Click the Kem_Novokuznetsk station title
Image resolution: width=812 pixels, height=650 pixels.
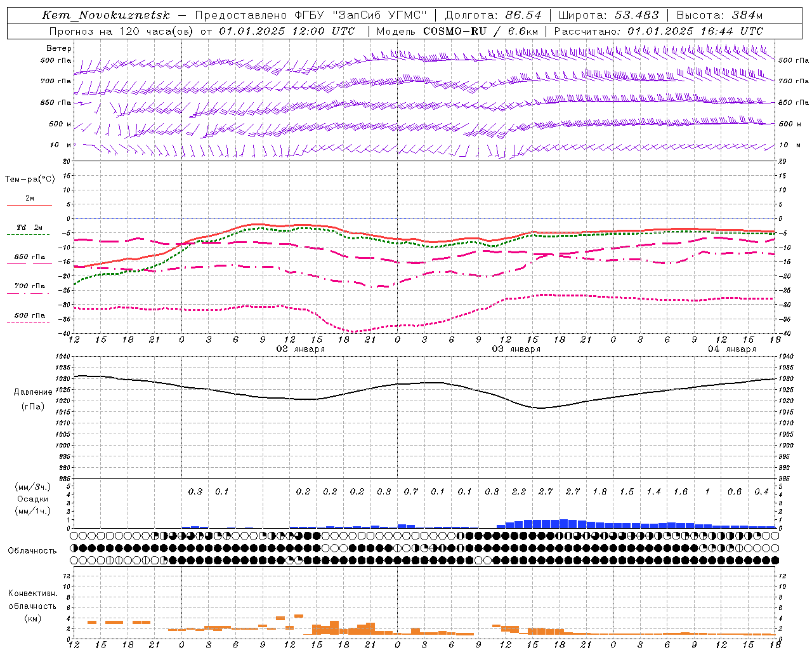click(106, 15)
